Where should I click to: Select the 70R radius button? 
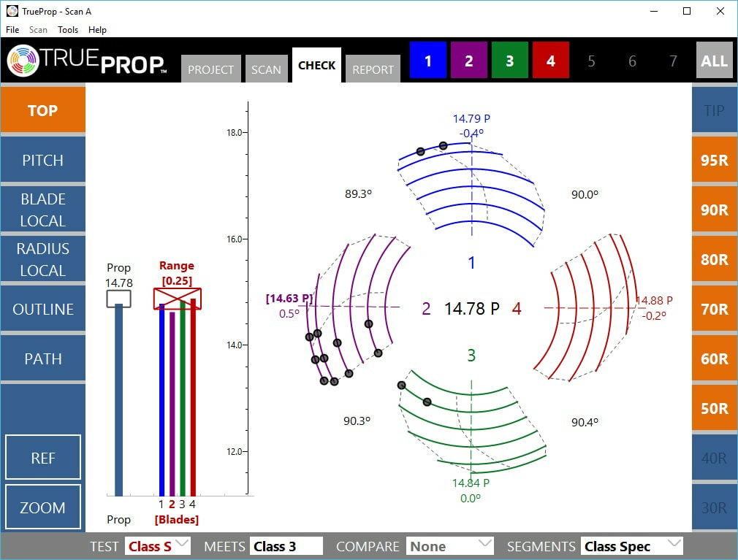[714, 310]
